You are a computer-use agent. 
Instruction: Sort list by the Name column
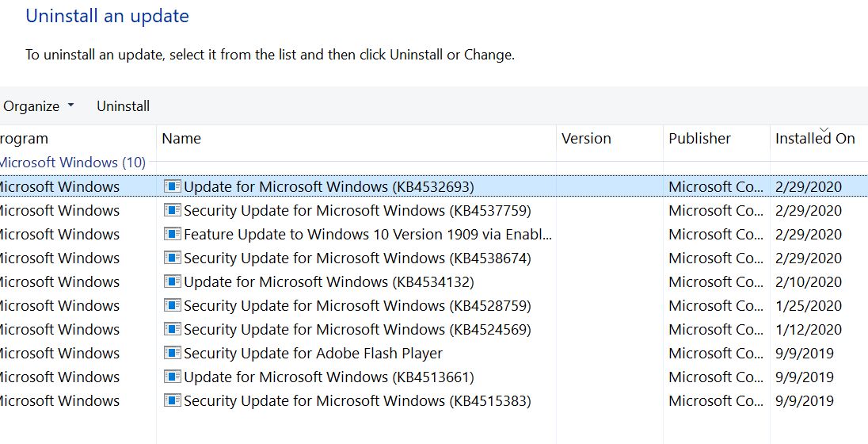pyautogui.click(x=181, y=139)
